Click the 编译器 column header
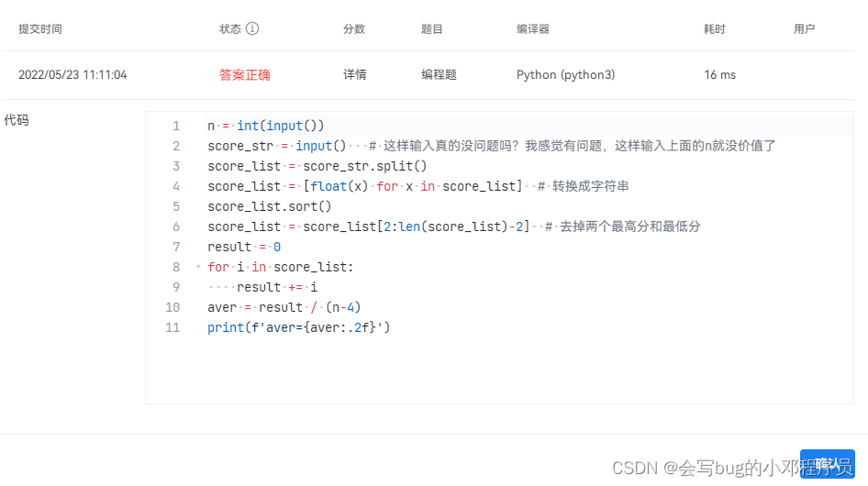 pos(533,28)
